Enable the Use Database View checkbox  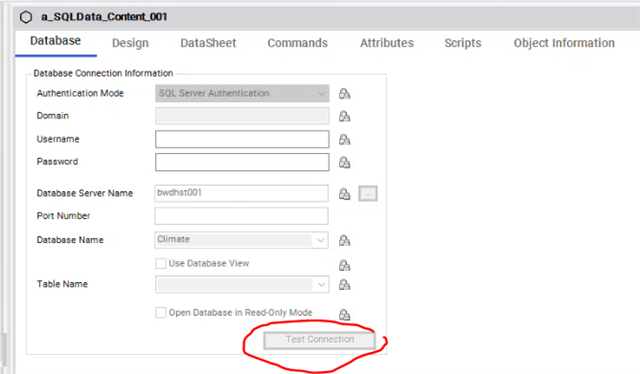coord(161,263)
